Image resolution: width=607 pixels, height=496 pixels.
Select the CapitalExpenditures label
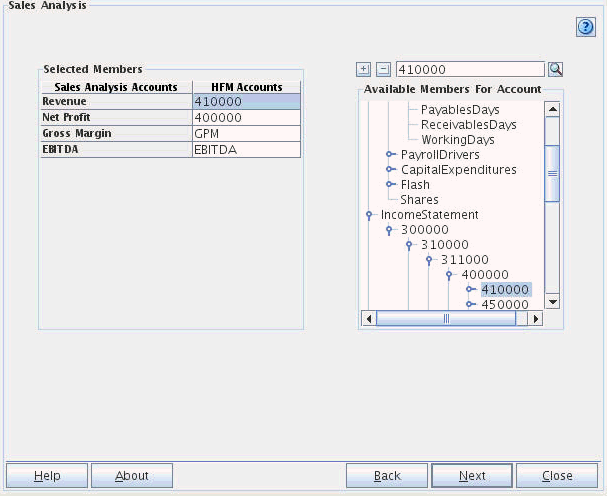(x=459, y=170)
